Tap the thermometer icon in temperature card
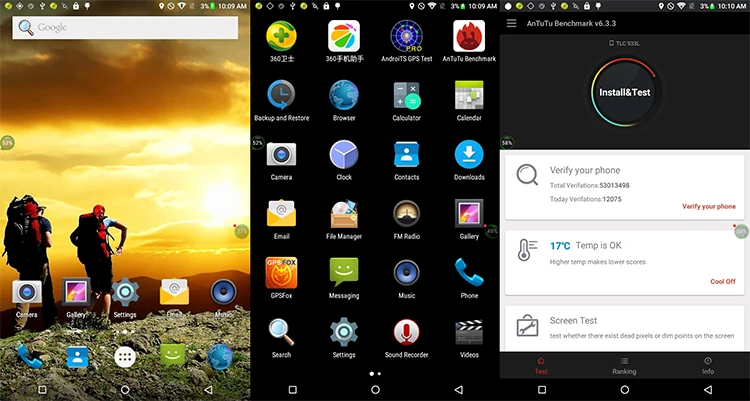This screenshot has height=401, width=750. pyautogui.click(x=527, y=250)
